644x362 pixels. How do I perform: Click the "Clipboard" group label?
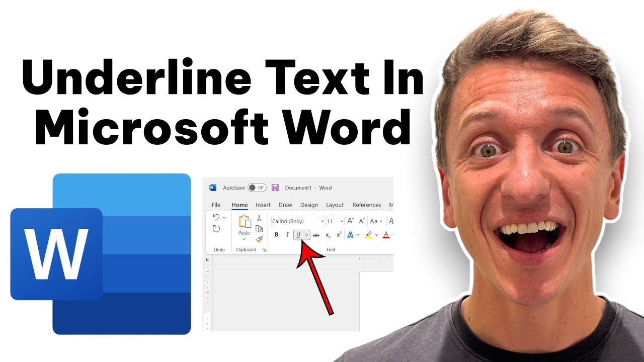coord(246,249)
